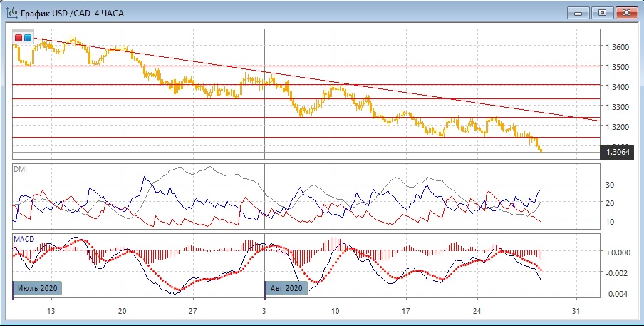Click date 31 on the time axis
644x326 pixels.
click(x=578, y=312)
